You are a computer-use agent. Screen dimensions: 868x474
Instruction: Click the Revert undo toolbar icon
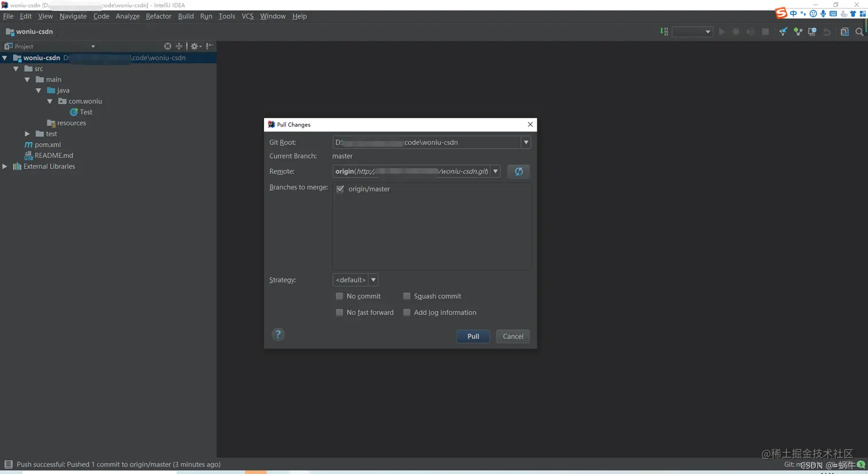[827, 32]
